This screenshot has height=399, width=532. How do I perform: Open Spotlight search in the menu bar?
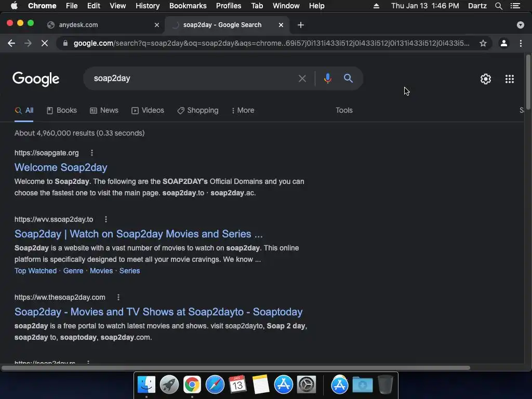[498, 6]
